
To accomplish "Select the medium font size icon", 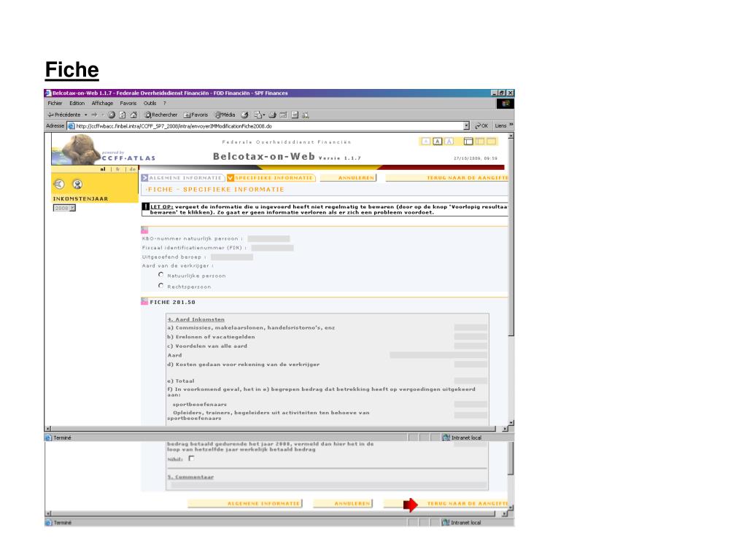I will (438, 141).
